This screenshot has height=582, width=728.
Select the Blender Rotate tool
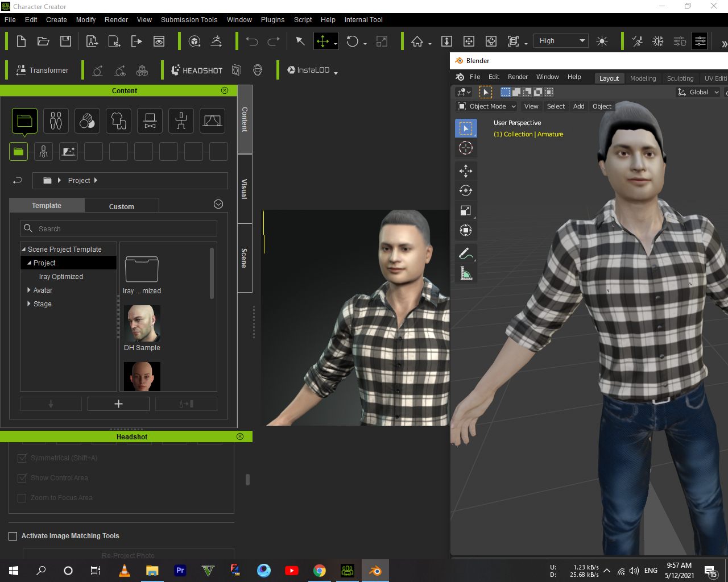point(466,191)
